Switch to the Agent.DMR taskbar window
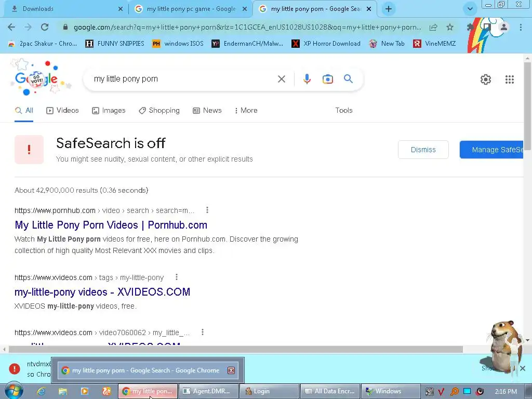 point(208,391)
